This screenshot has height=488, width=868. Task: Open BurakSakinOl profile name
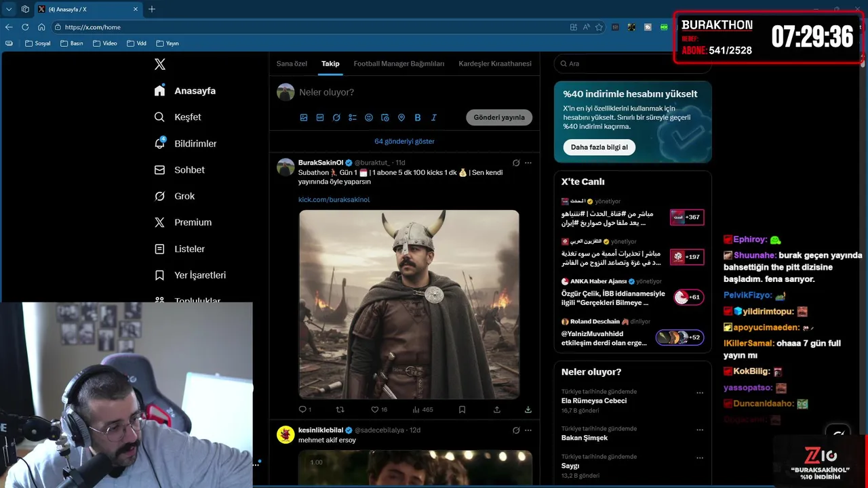pos(321,163)
